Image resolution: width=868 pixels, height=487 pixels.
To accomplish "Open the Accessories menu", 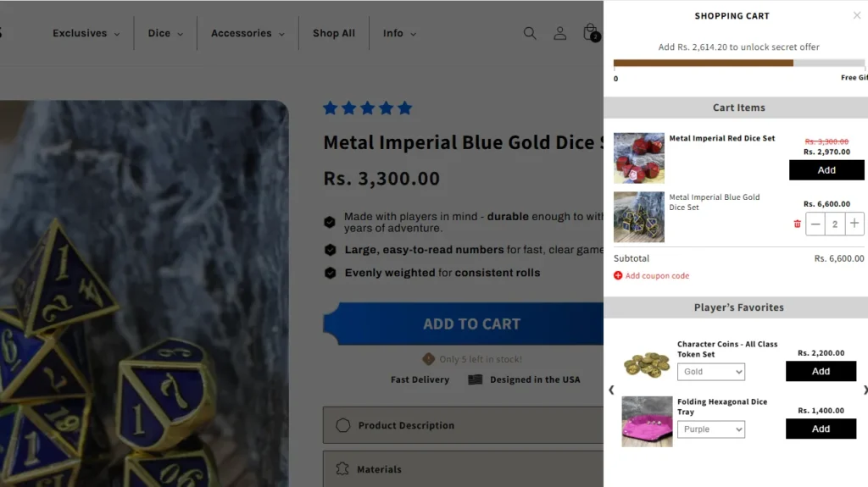I will pos(247,33).
